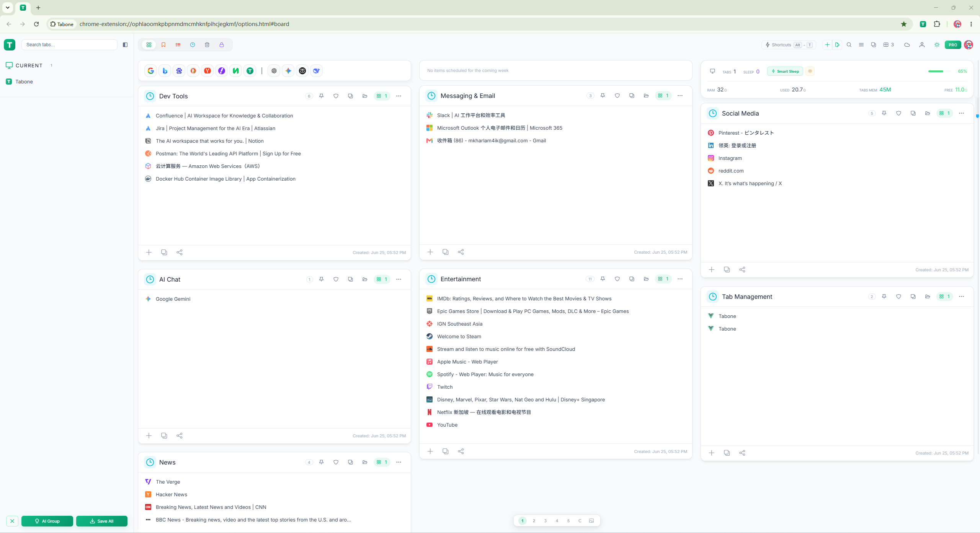Toggle pin on the News group
The width and height of the screenshot is (980, 533).
click(x=322, y=462)
